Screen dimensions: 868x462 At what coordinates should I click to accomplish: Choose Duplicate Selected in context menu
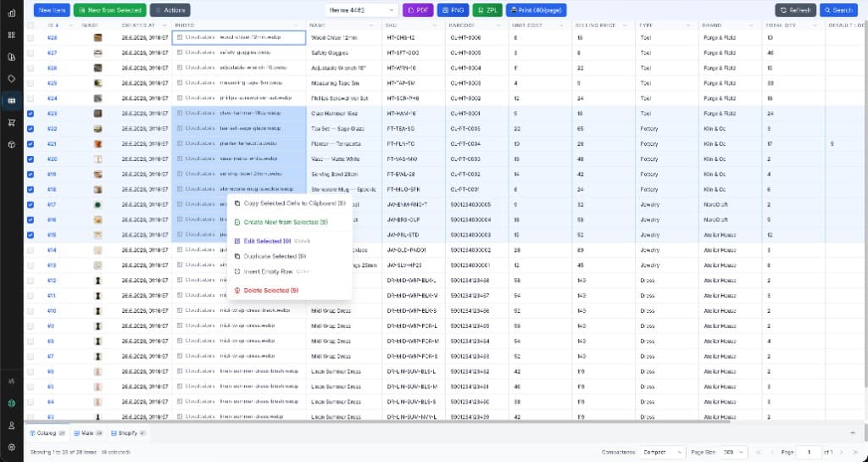[x=290, y=256]
